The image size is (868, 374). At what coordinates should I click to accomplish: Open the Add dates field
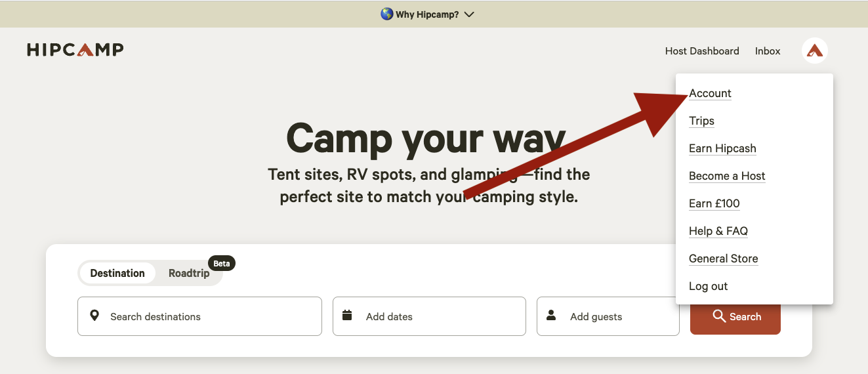point(429,316)
